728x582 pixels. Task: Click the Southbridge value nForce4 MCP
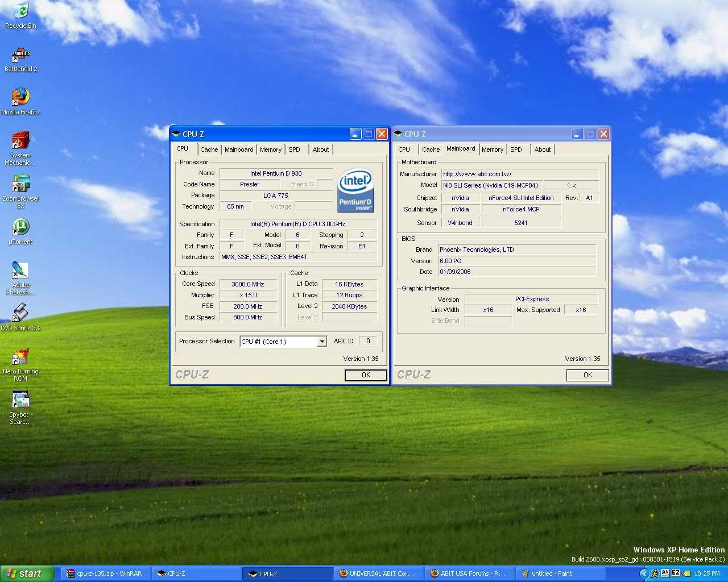[x=521, y=209]
